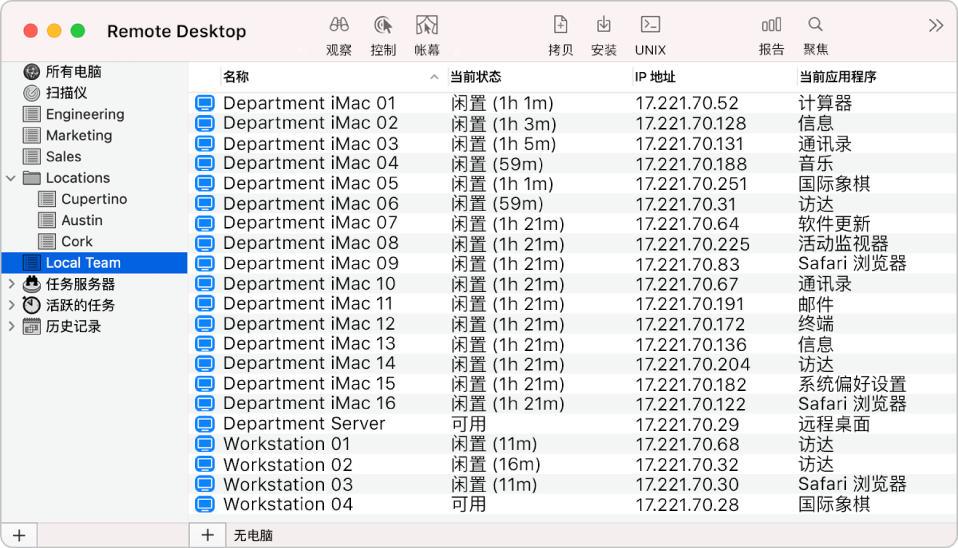Viewport: 958px width, 548px height.
Task: Click 活动监视器 application cell
Action: coord(843,244)
